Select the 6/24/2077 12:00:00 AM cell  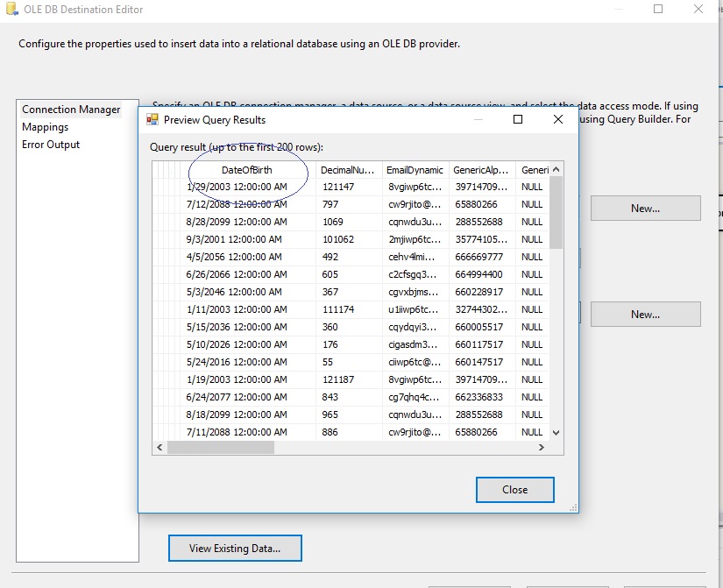[248, 397]
